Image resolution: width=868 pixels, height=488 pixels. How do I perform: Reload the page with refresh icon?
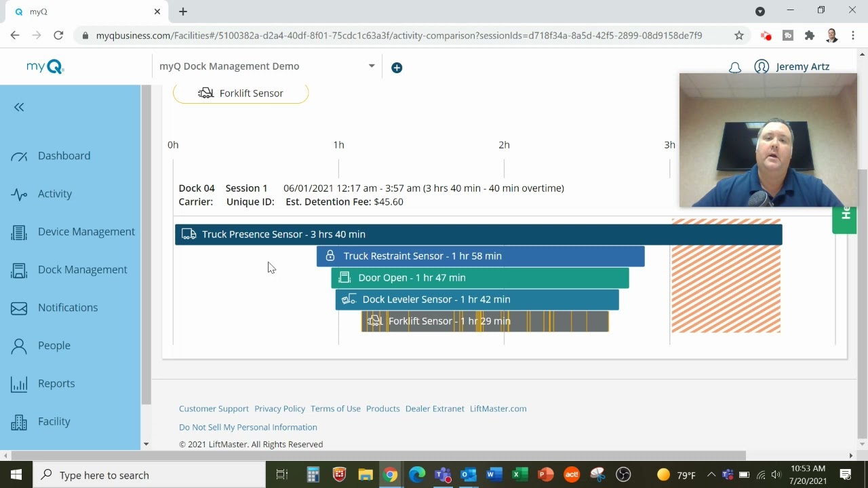point(58,35)
